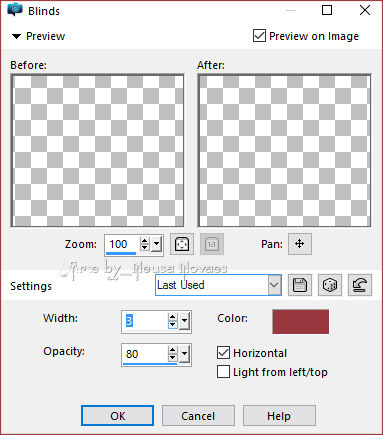
Task: Toggle the Preview on Image checkbox
Action: click(259, 36)
